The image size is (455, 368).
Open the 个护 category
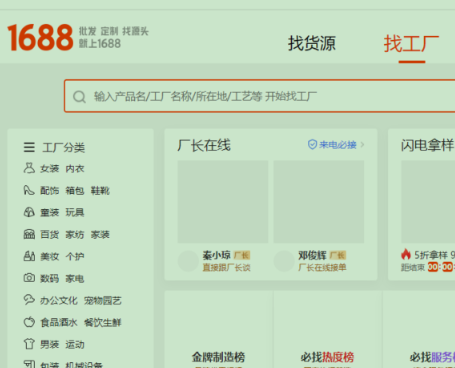point(75,257)
